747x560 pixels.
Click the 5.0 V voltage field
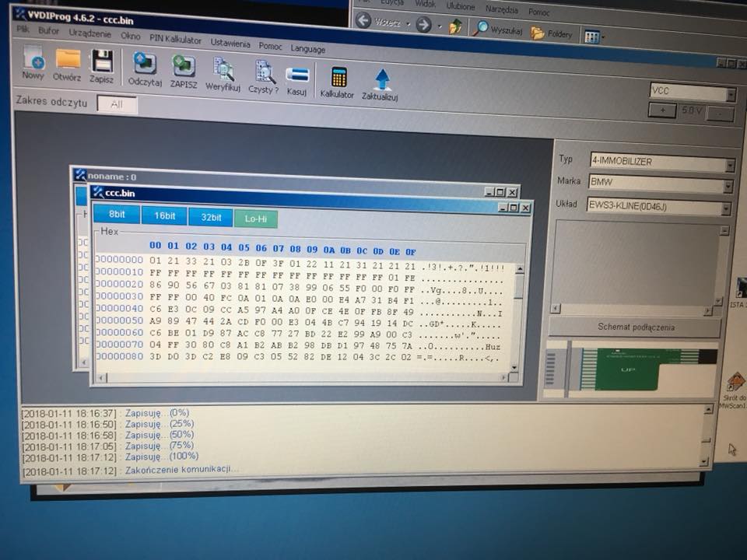tap(691, 112)
